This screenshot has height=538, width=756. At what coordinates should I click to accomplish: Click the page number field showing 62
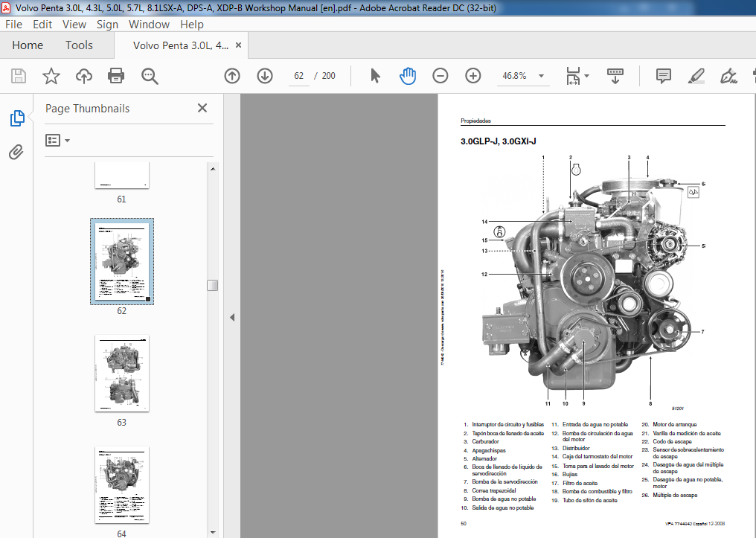(x=299, y=76)
